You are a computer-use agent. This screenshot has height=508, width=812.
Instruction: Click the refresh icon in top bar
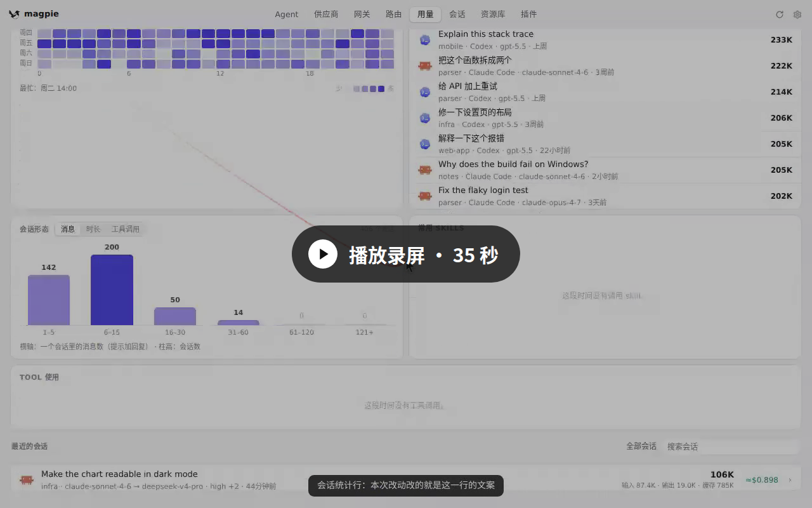pos(780,14)
